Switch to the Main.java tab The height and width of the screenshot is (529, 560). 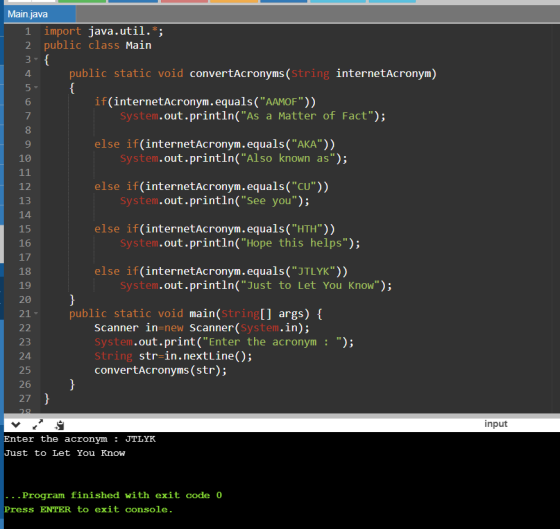click(39, 14)
